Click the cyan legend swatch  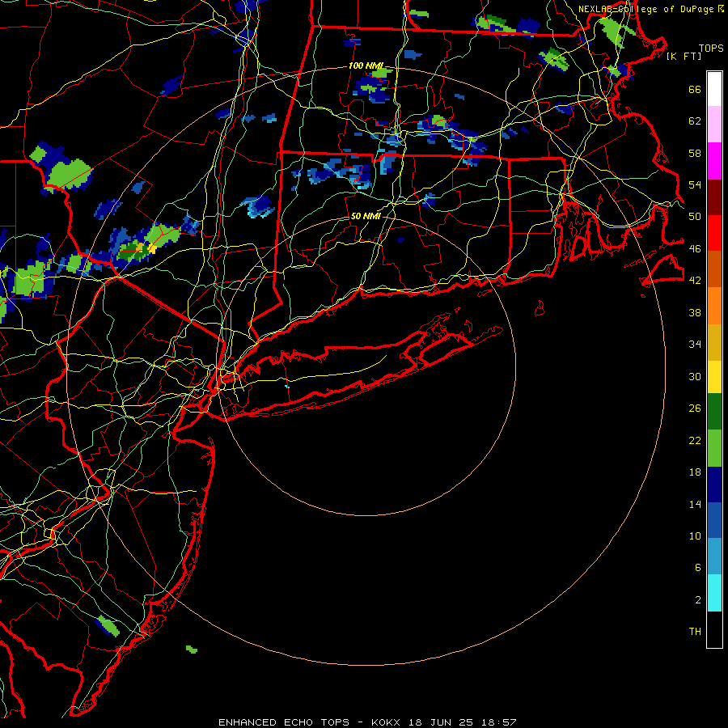click(714, 592)
